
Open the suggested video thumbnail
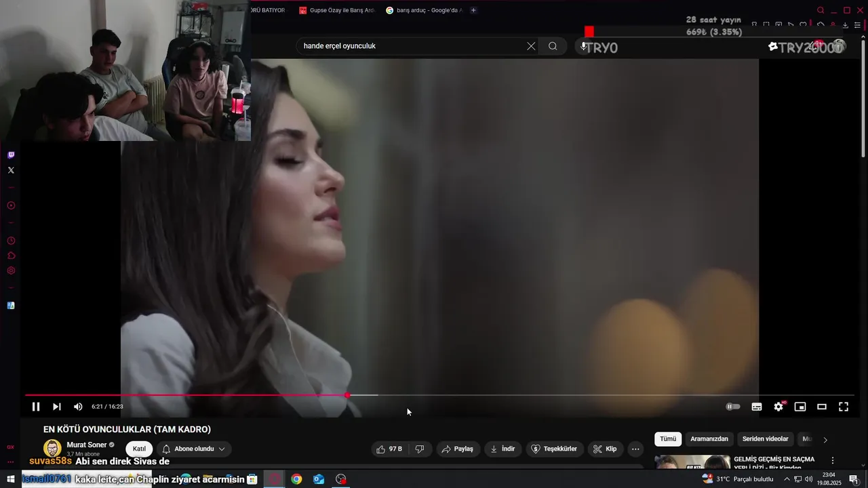tap(692, 462)
